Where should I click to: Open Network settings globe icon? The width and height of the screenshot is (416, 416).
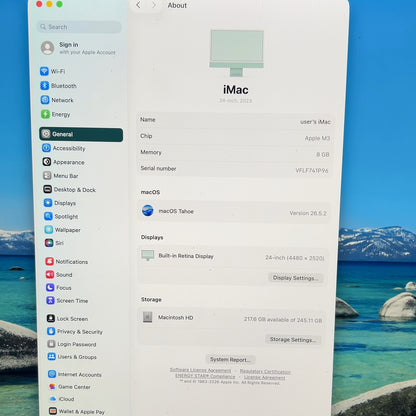pyautogui.click(x=45, y=100)
